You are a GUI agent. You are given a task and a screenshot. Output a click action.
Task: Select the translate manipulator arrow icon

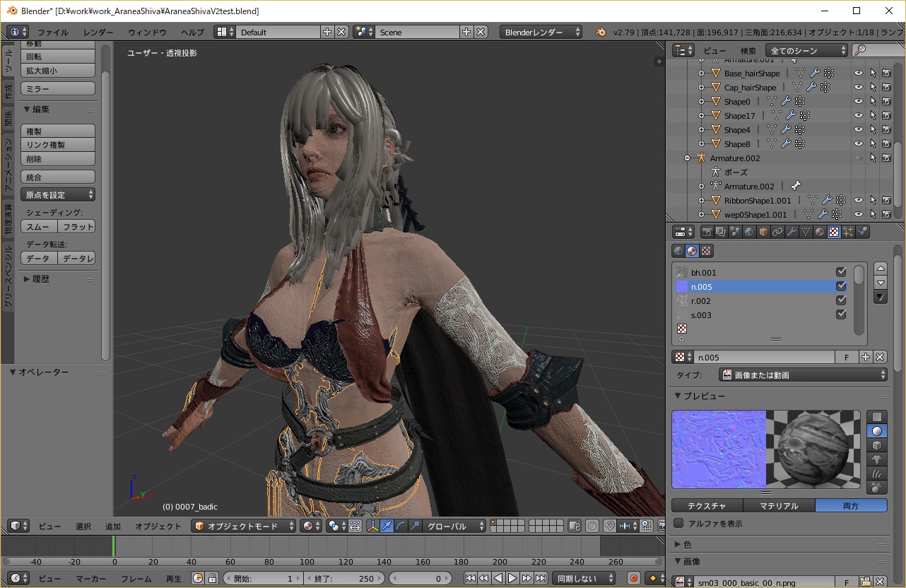click(387, 526)
